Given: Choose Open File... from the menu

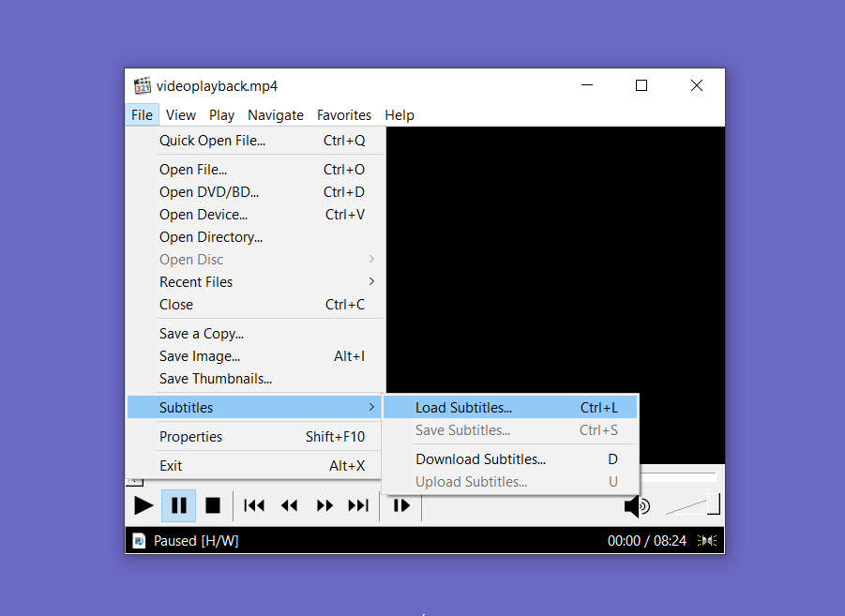Looking at the screenshot, I should (x=255, y=169).
